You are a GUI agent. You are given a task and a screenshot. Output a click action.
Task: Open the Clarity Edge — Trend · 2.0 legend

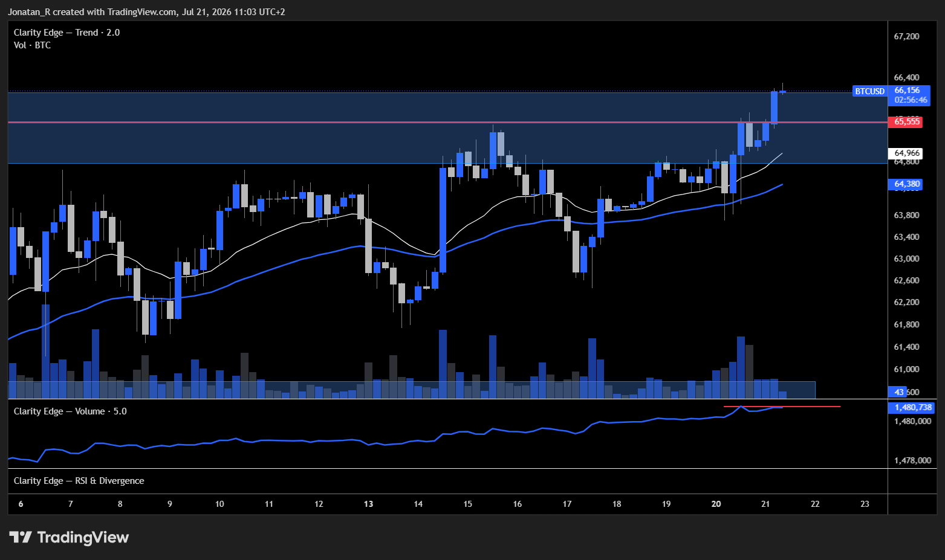[x=67, y=33]
